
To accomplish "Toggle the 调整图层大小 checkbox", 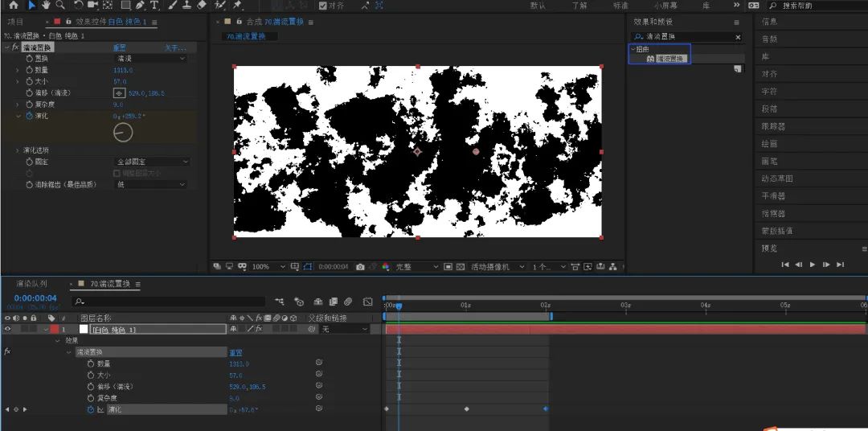I will (117, 173).
